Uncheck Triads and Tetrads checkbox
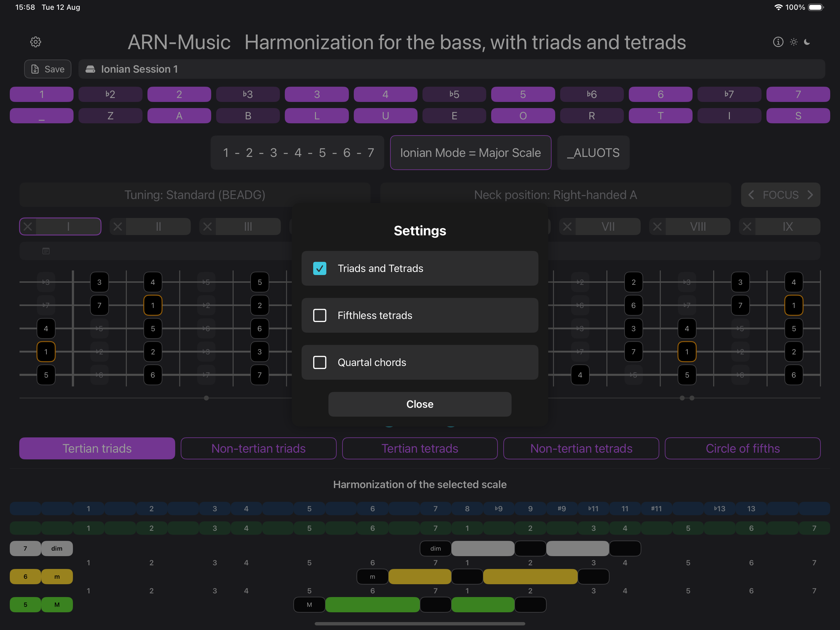The height and width of the screenshot is (630, 840). pyautogui.click(x=320, y=269)
